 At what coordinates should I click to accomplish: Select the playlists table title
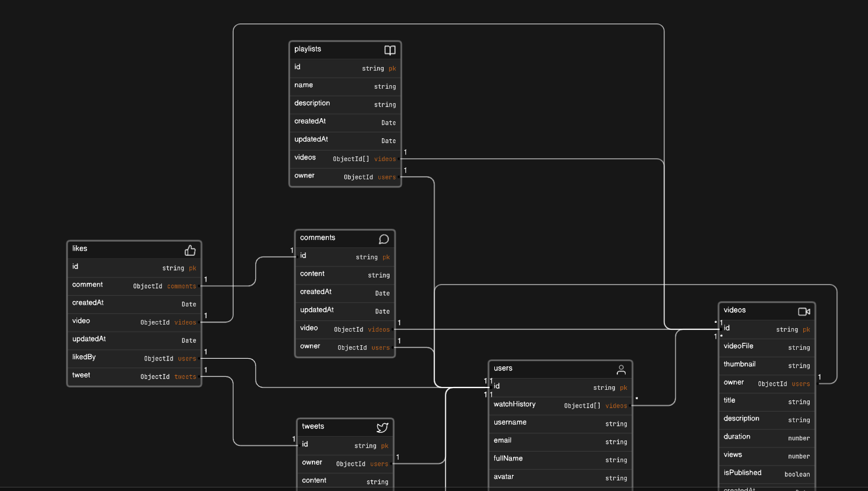pyautogui.click(x=308, y=49)
